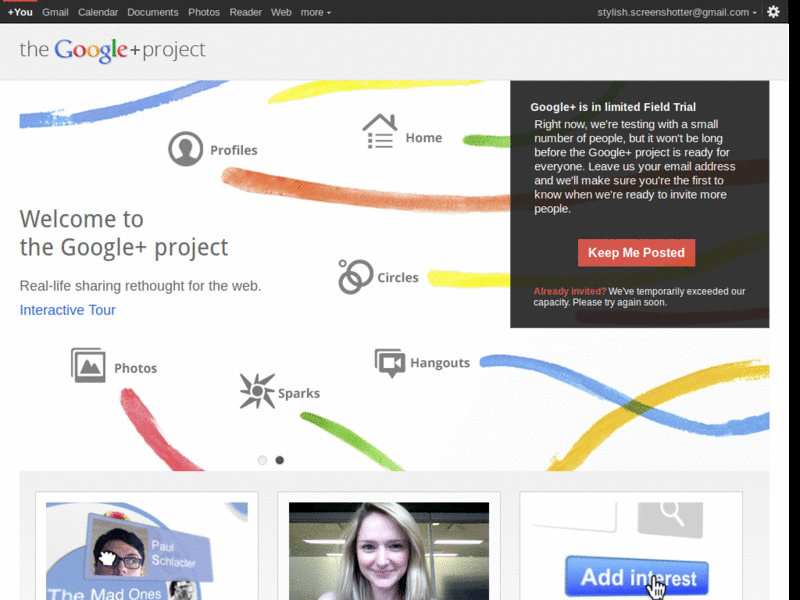Click the Profiles person icon
800x600 pixels.
[185, 149]
